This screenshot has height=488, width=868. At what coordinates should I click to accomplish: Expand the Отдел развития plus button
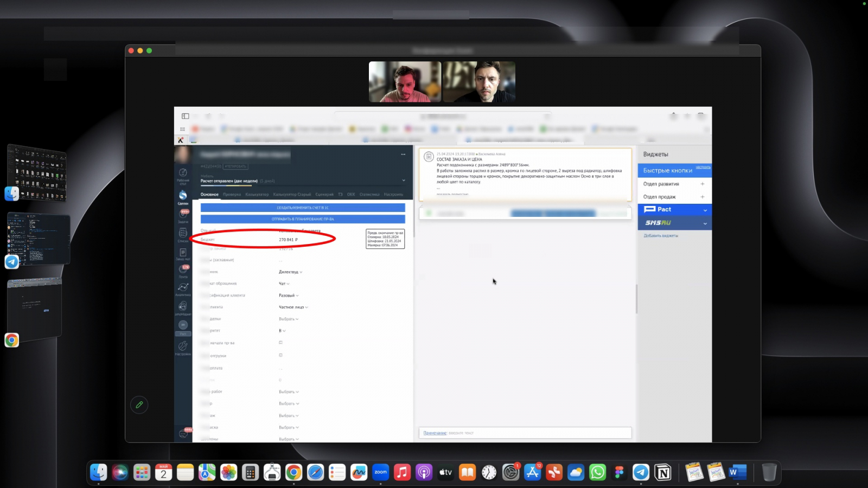(702, 184)
